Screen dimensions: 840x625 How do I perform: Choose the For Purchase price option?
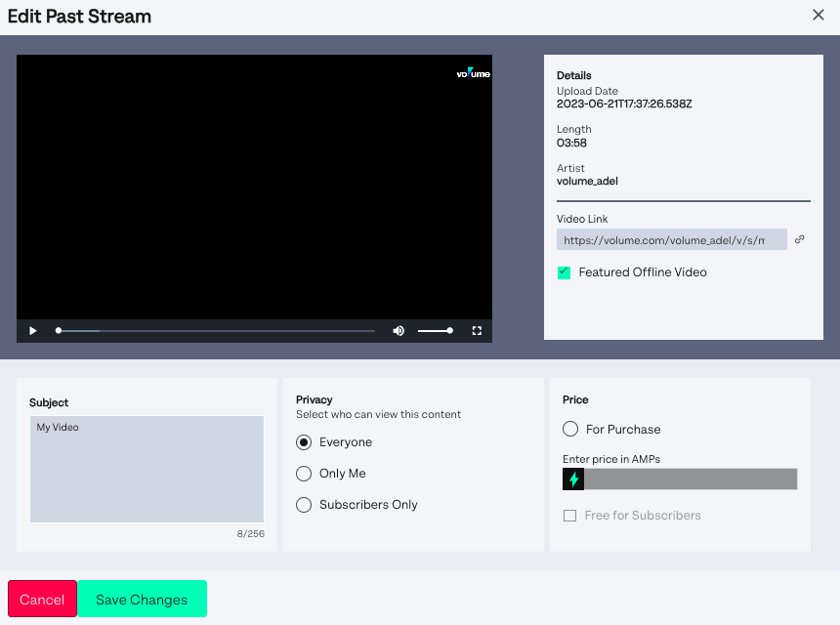coord(570,429)
